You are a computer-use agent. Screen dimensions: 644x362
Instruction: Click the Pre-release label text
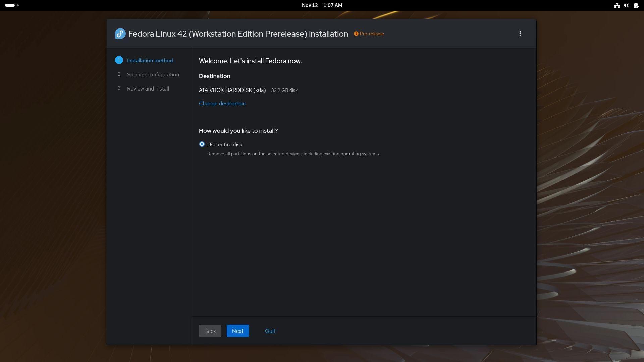tap(372, 34)
